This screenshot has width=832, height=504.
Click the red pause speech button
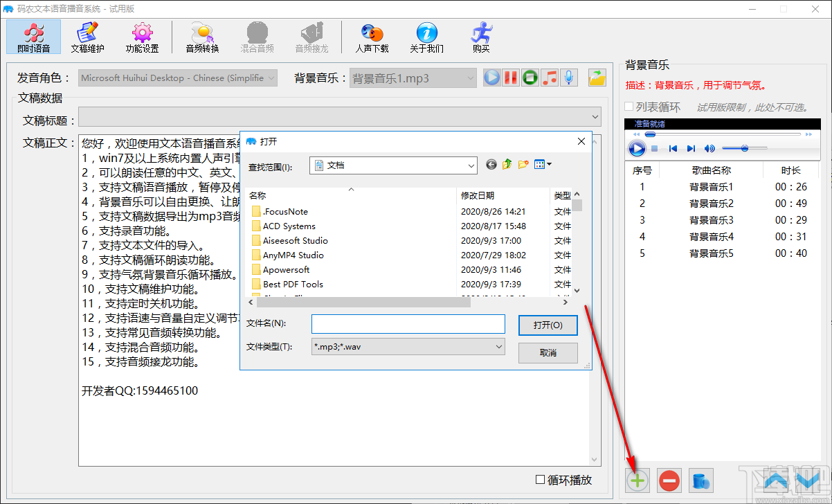coord(511,78)
